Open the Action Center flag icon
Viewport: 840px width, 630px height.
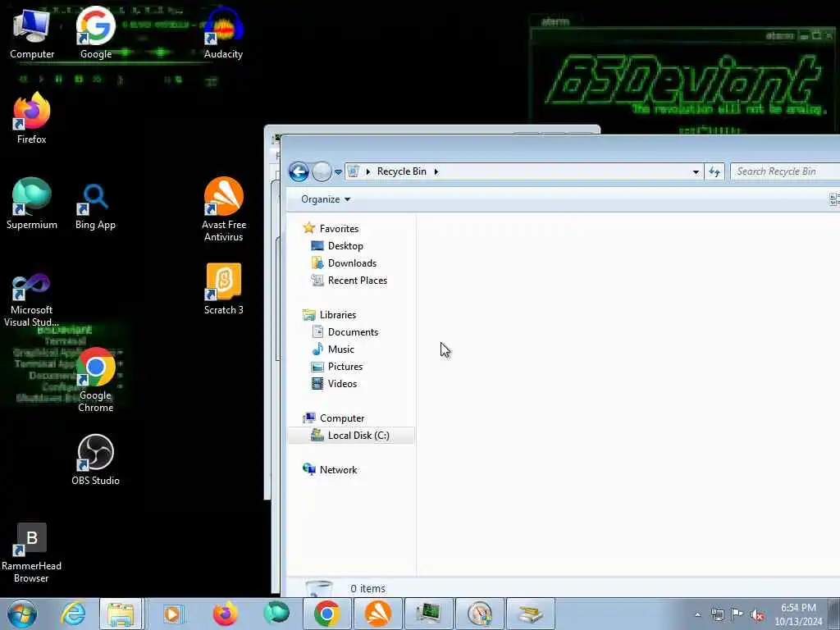(737, 614)
